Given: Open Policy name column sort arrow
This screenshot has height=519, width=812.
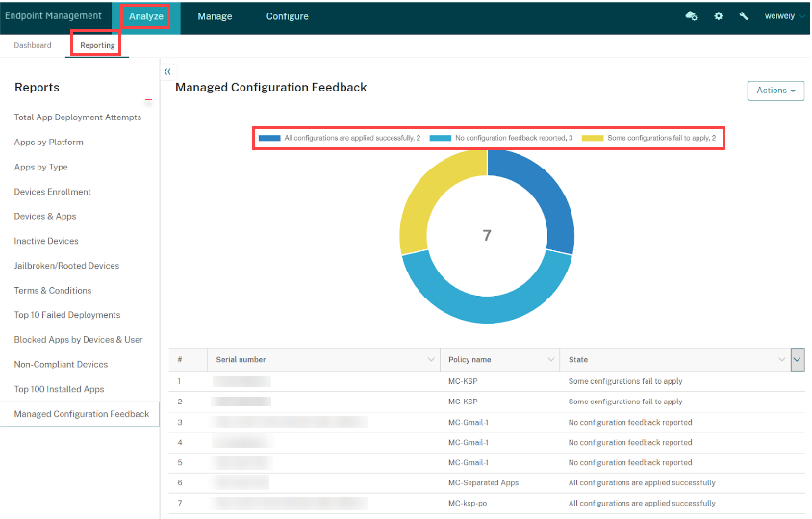Looking at the screenshot, I should [550, 360].
